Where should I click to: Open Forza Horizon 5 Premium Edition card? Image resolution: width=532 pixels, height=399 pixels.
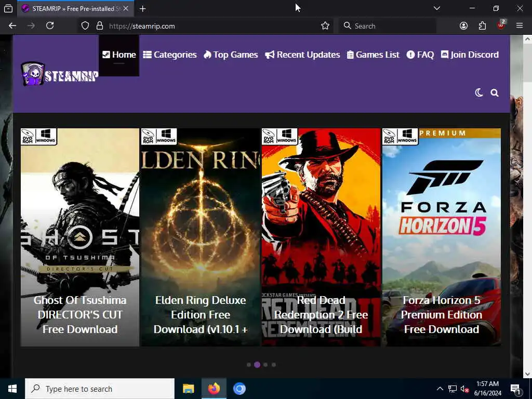point(442,237)
